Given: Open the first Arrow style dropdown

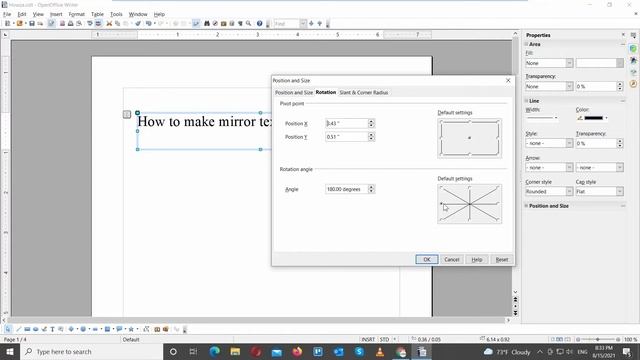Looking at the screenshot, I should click(x=549, y=167).
